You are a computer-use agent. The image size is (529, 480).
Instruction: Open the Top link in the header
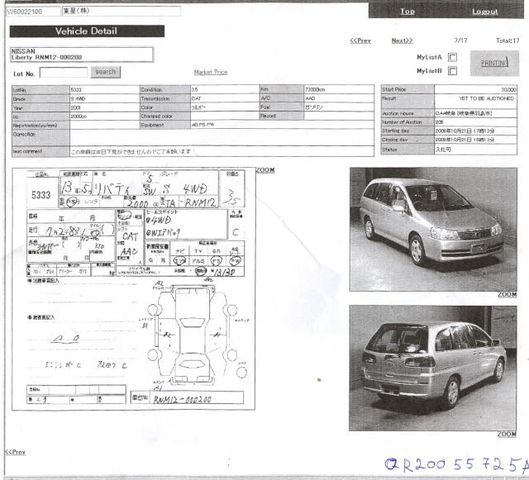coord(407,11)
